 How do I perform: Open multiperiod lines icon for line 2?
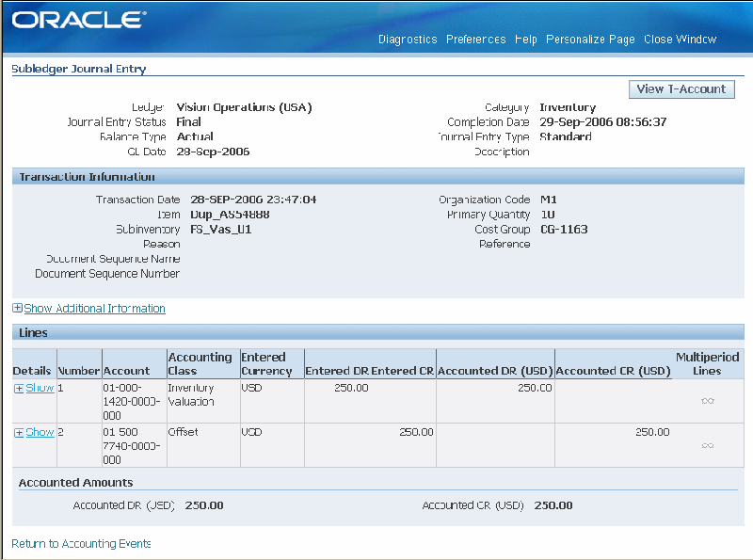(x=708, y=445)
